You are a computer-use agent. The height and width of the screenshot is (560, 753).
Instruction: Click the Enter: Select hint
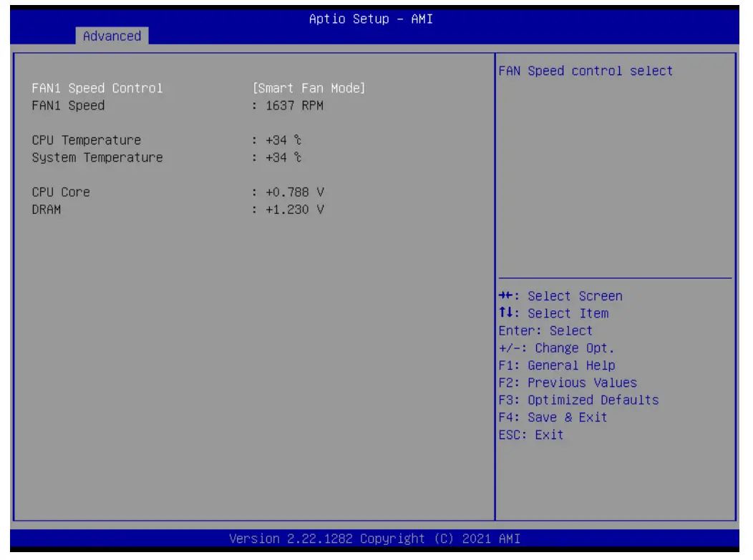point(545,330)
